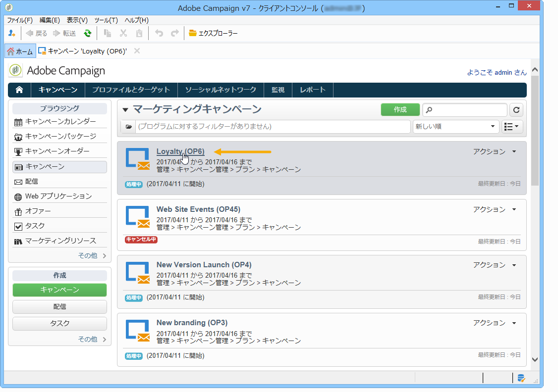Select プロファイルとターゲット navigation tab
The height and width of the screenshot is (392, 558).
pos(131,90)
